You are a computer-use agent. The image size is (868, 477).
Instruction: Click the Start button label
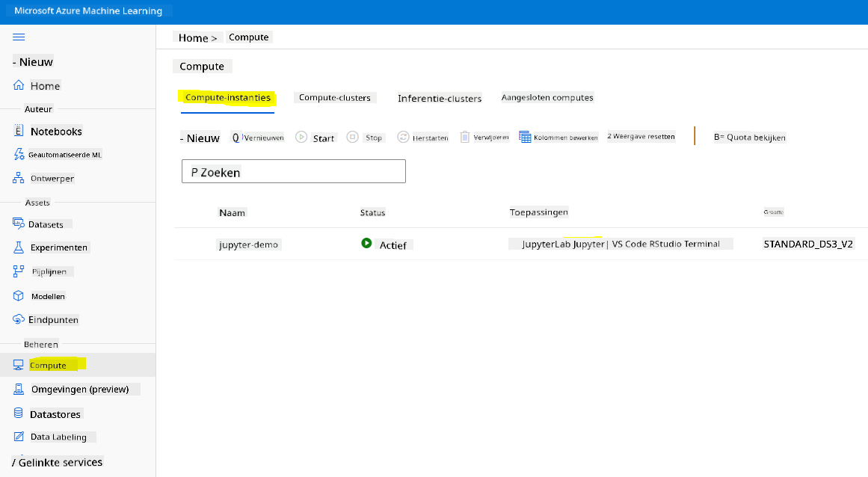[323, 138]
